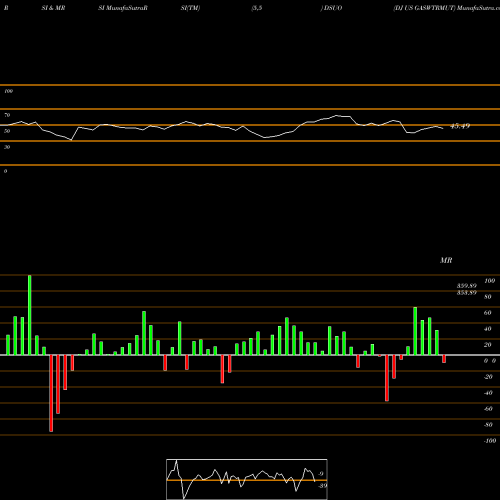The image size is (500, 500).
Task: Click the value 353.89 beside the histogram
Action: [x=467, y=292]
